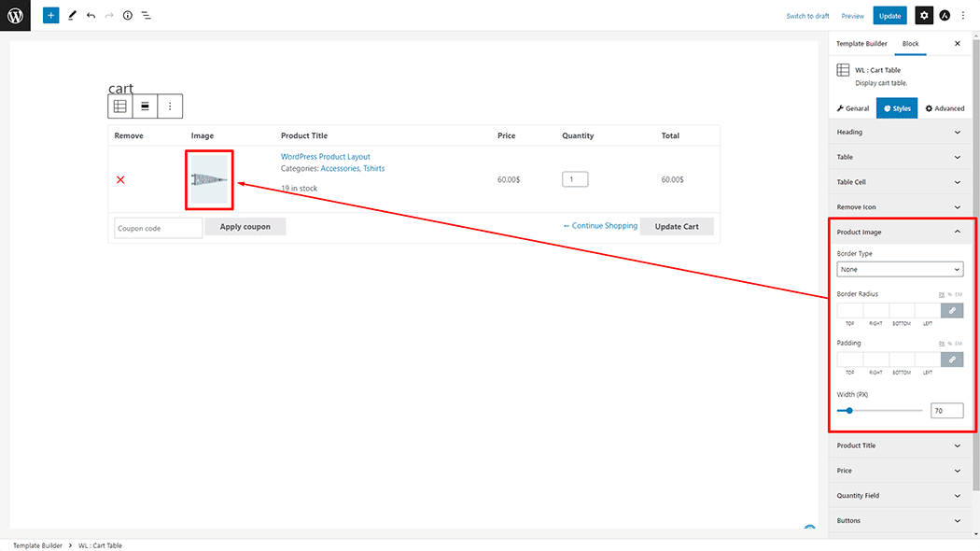The image size is (980, 551).
Task: Click the Switch to draft link
Action: (x=807, y=16)
